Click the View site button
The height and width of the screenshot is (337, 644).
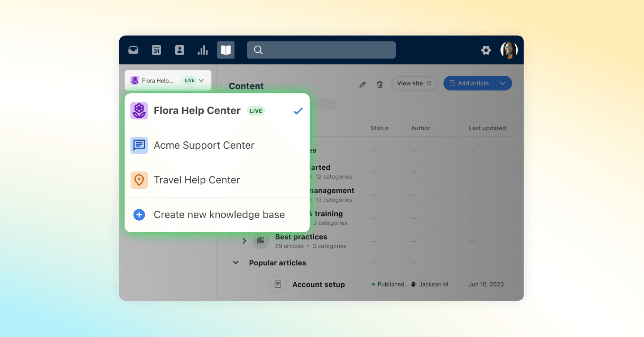[x=414, y=83]
